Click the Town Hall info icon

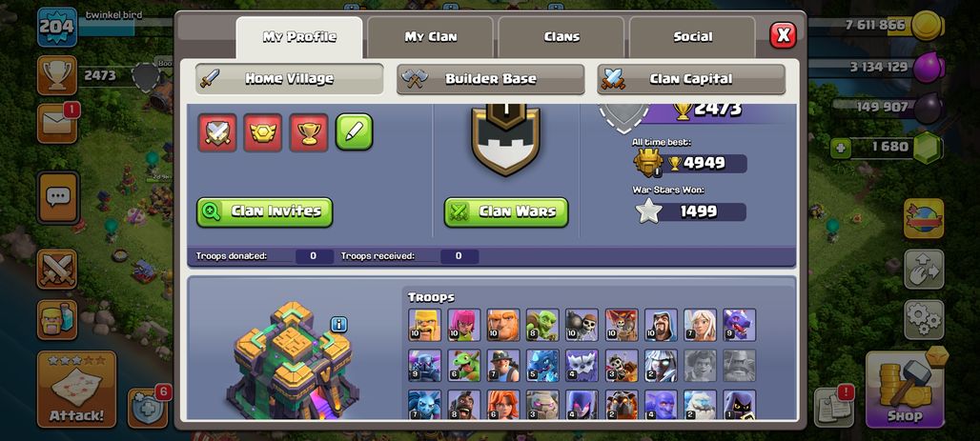click(338, 324)
